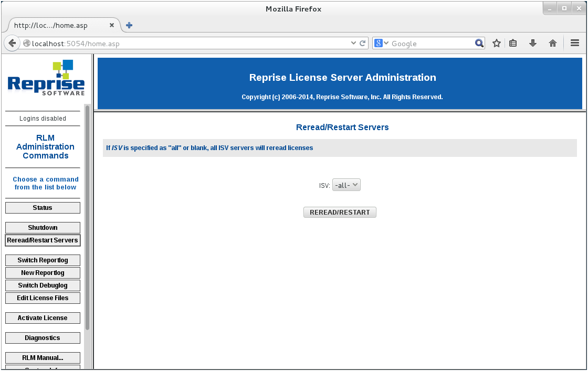Click the Reprise License Server Administration title
Viewport: 588px width, 371px height.
[x=342, y=78]
